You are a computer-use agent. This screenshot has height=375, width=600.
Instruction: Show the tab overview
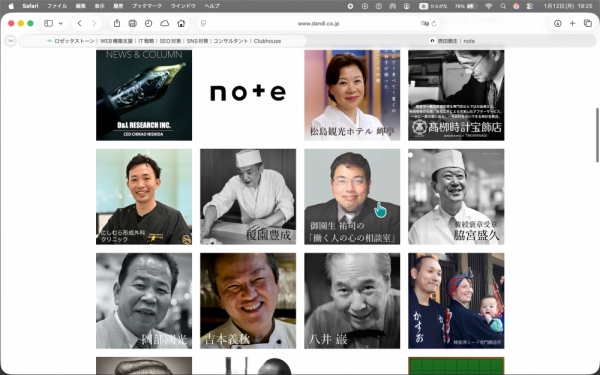point(588,23)
